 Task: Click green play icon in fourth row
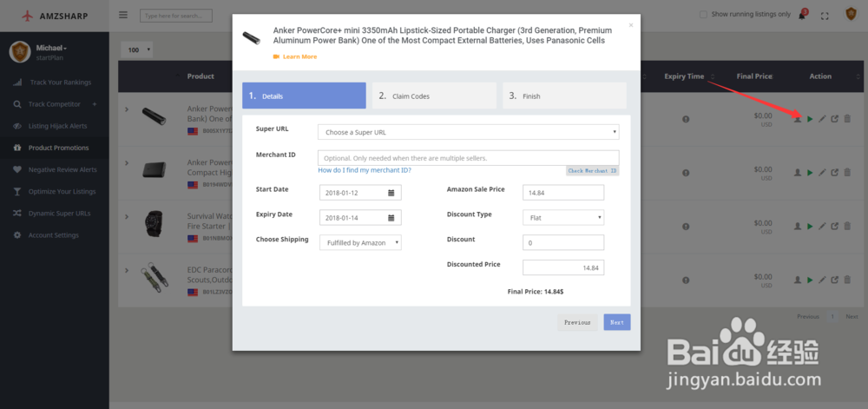click(810, 280)
